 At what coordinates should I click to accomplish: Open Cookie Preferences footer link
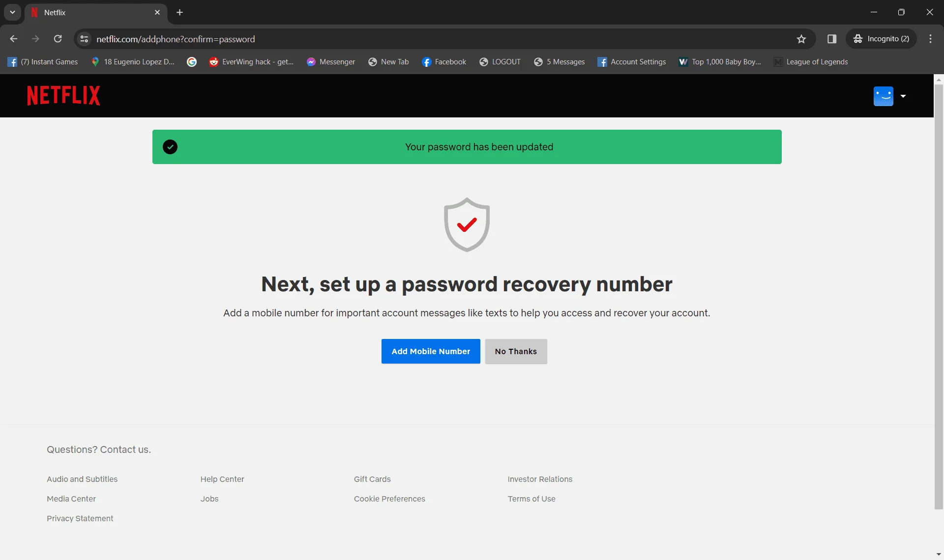pos(389,499)
